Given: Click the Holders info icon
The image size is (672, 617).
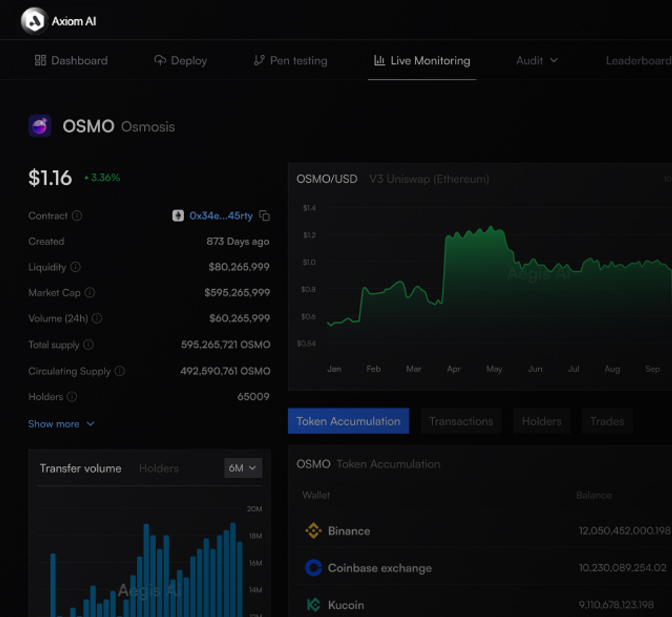Looking at the screenshot, I should 72,397.
